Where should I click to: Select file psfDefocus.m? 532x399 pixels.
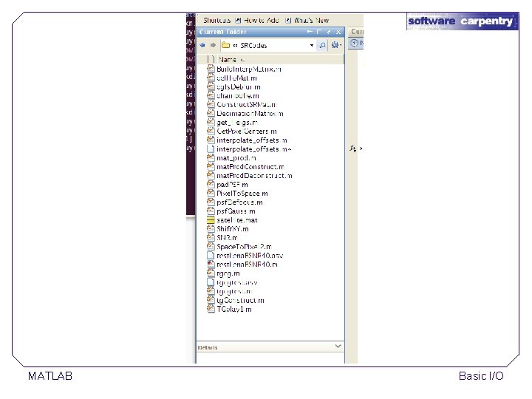point(239,202)
